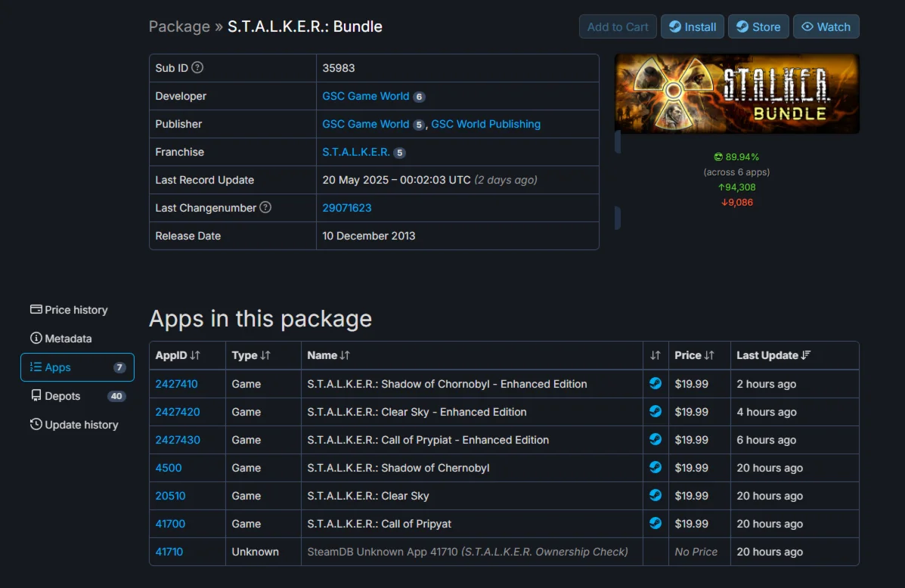Sort by Last Update column header
This screenshot has height=588, width=905.
[x=773, y=355]
